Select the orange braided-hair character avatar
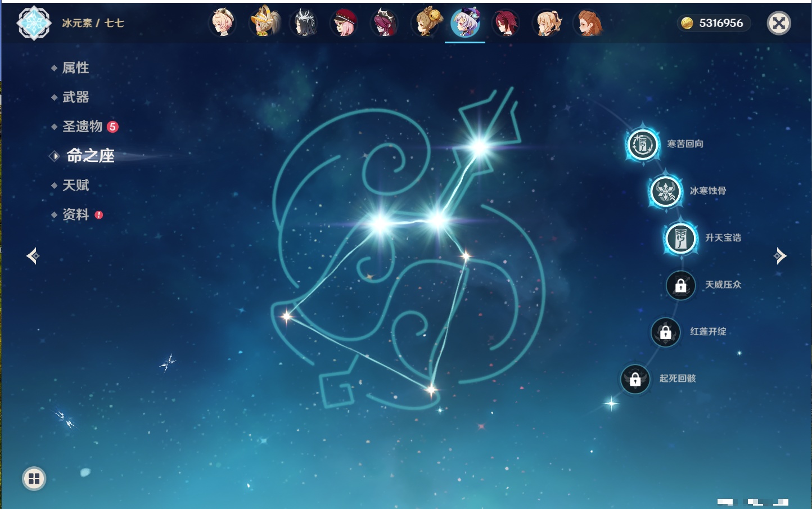This screenshot has height=509, width=812. (588, 23)
